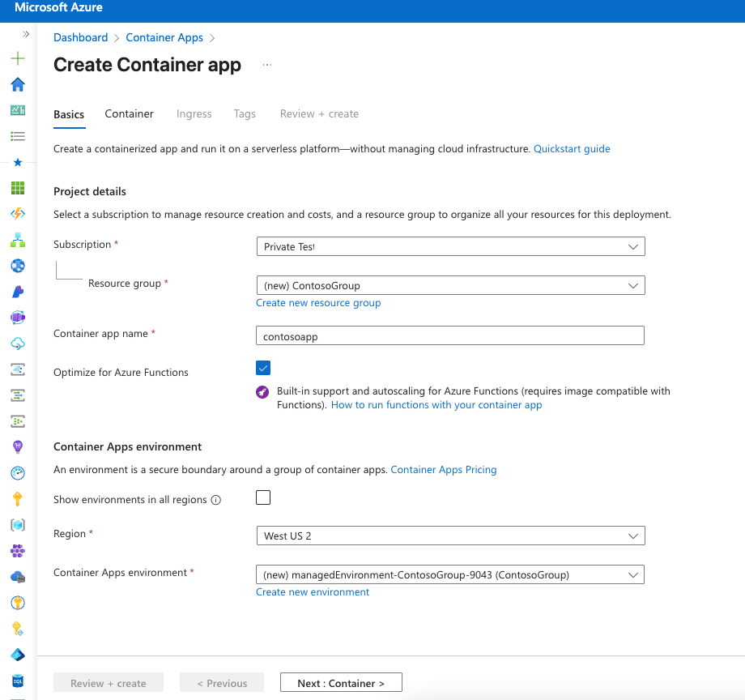Uncheck Optimize for Azure Functions checkbox
This screenshot has height=700, width=745.
click(x=263, y=368)
